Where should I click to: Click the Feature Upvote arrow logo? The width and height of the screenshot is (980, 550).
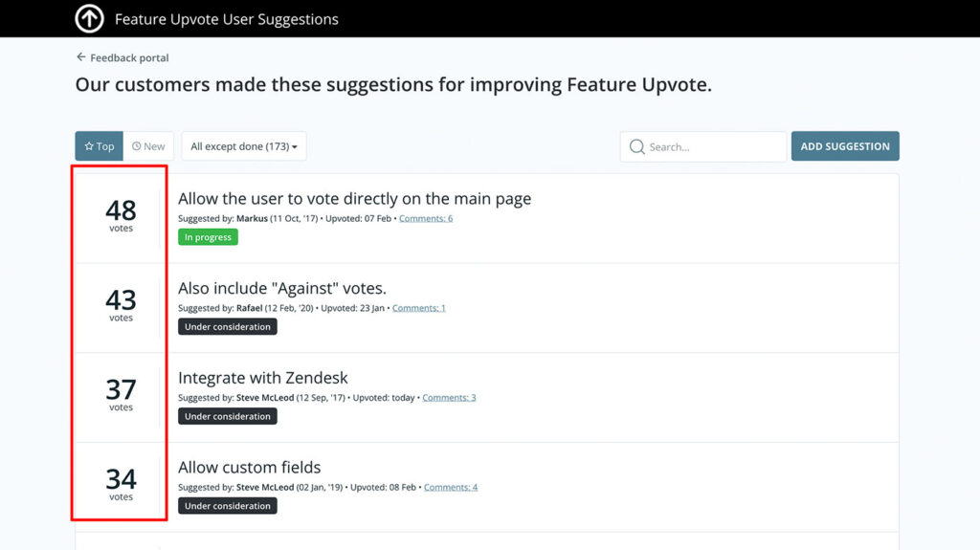click(89, 18)
